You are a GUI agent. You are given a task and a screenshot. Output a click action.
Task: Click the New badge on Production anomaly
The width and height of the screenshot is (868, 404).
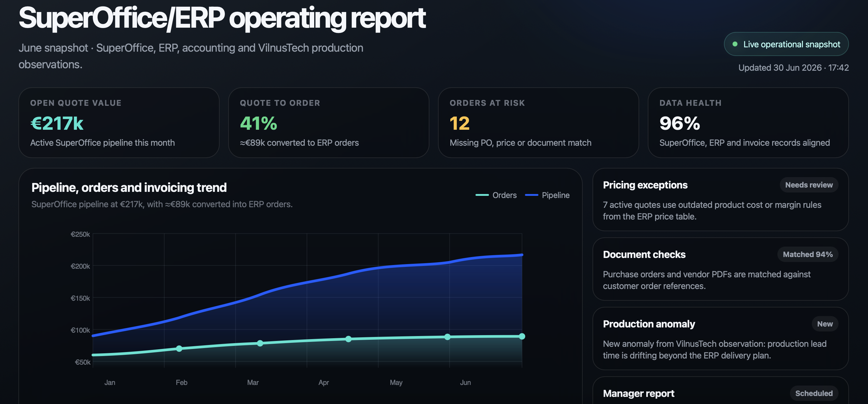824,324
